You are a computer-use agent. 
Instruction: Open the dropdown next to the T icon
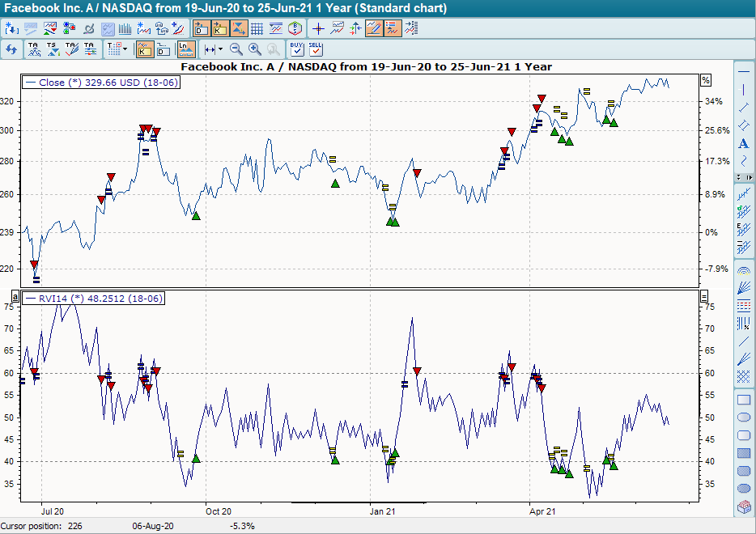(126, 49)
